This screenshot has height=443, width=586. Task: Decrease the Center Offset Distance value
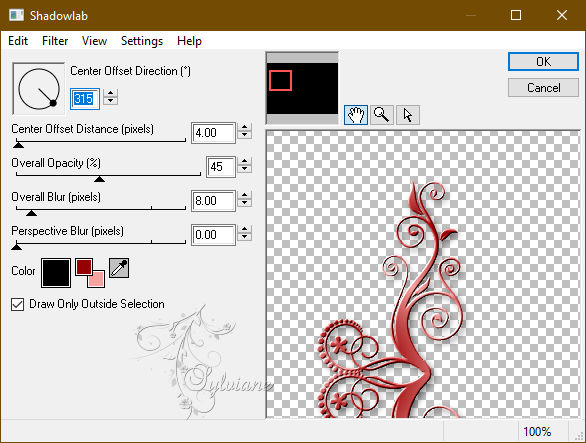pyautogui.click(x=244, y=135)
